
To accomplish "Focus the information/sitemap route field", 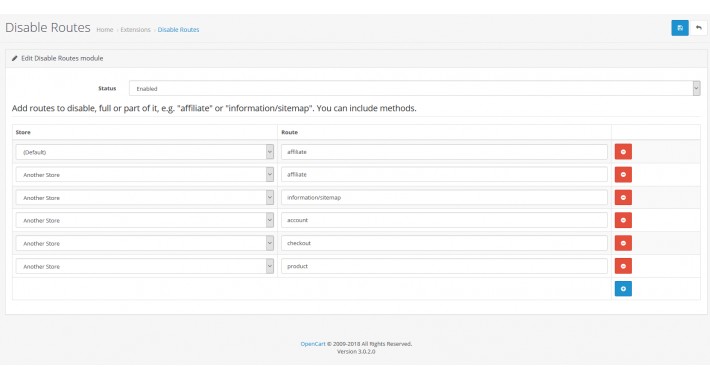I will pyautogui.click(x=444, y=197).
